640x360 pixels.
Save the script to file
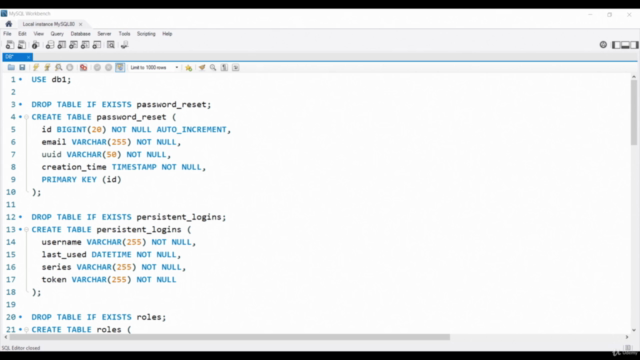click(22, 67)
